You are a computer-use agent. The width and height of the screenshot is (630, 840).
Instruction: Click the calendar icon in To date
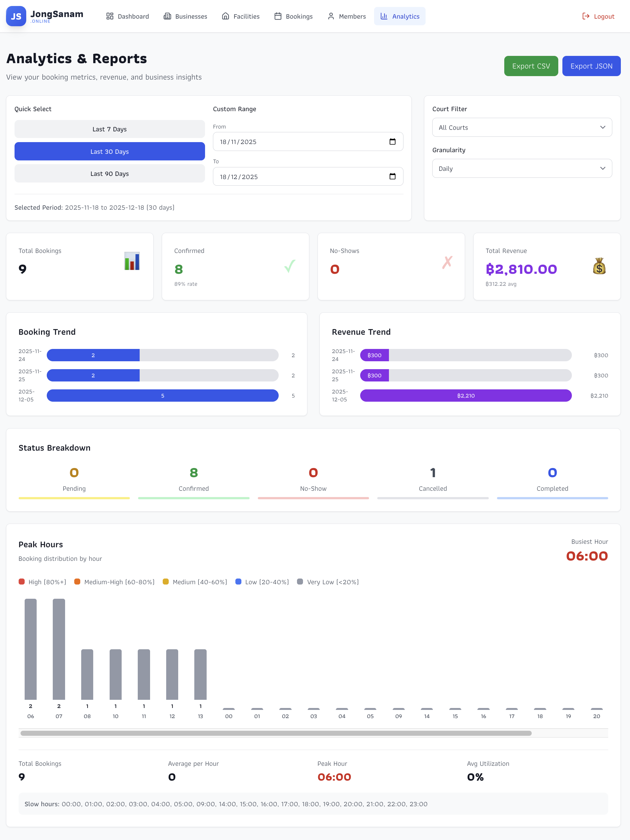tap(392, 177)
